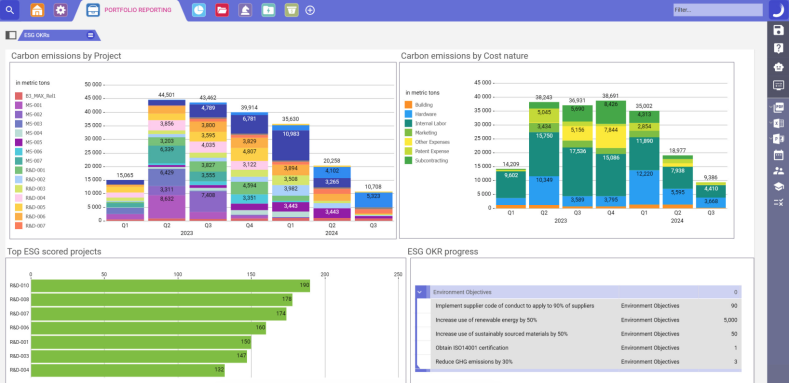The width and height of the screenshot is (789, 383).
Task: Select row Obtain ISO14001 certification
Action: [586, 348]
